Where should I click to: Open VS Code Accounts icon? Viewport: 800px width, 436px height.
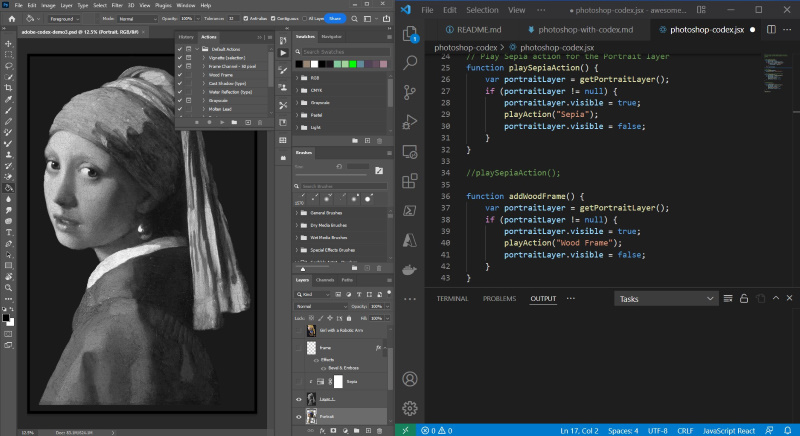(x=410, y=379)
